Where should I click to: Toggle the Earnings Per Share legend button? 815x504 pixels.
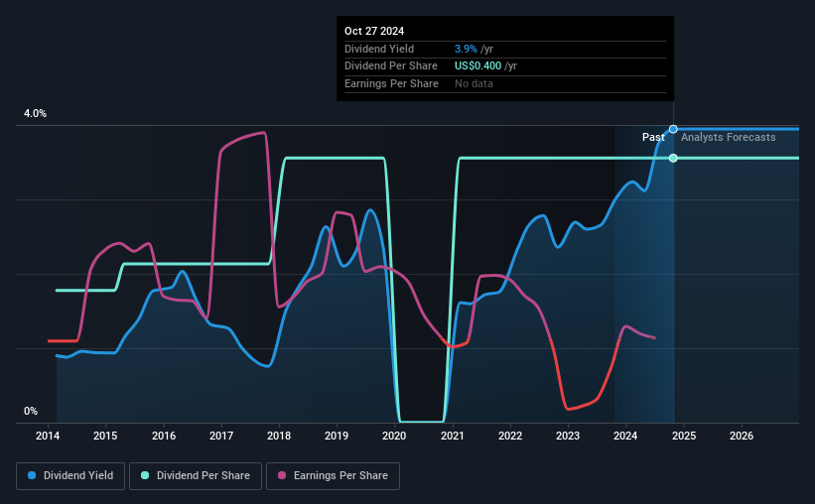333,476
